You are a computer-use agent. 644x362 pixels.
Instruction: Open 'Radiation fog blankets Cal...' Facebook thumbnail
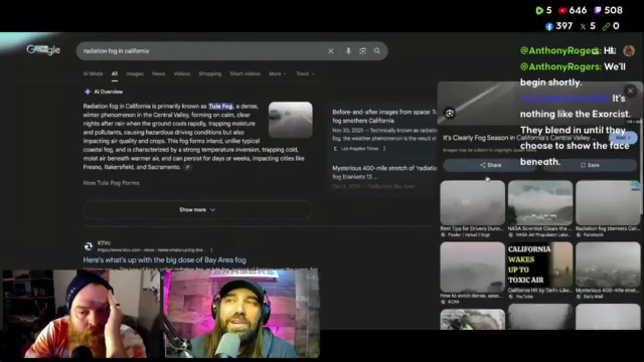(608, 203)
